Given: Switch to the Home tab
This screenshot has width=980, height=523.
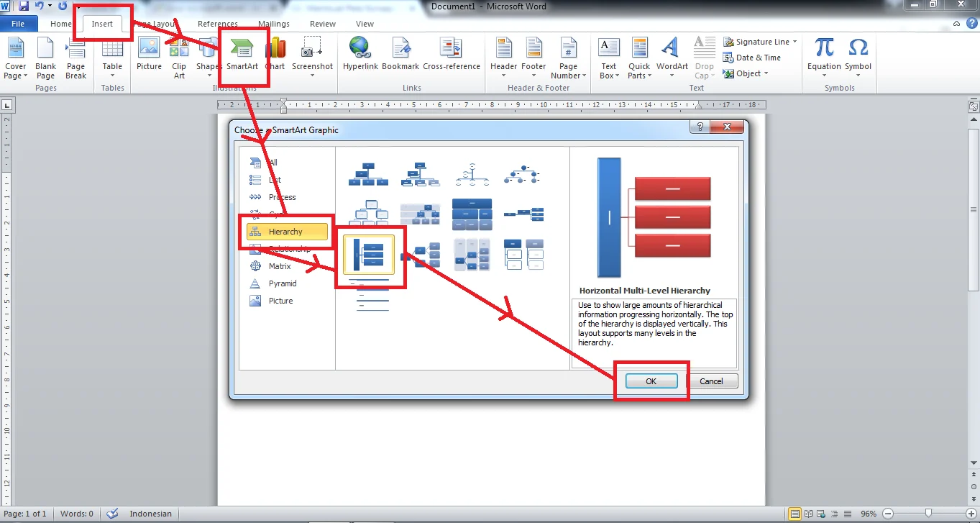Looking at the screenshot, I should click(61, 24).
